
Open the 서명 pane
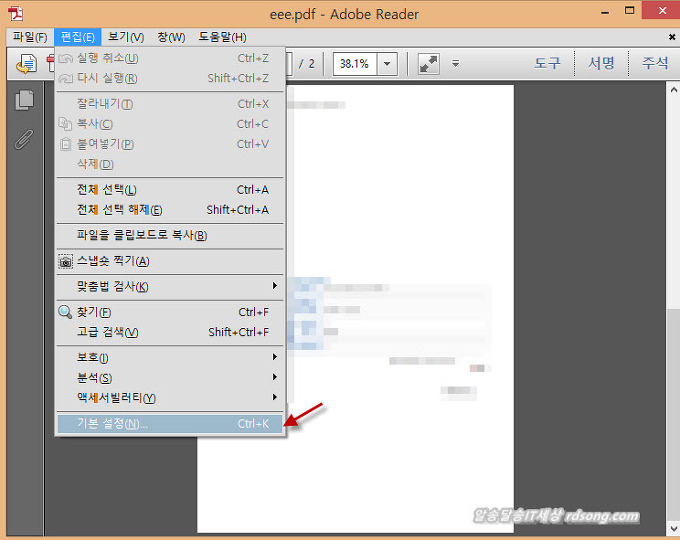click(x=601, y=63)
